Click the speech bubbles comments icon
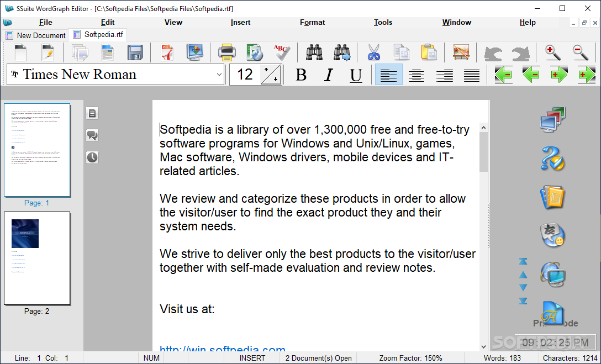This screenshot has height=364, width=601. point(92,135)
